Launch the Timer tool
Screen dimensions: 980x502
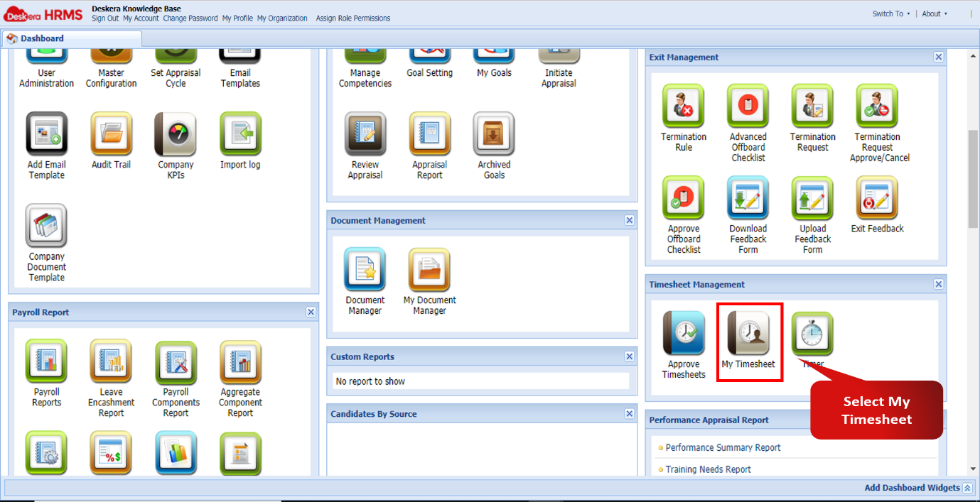tap(812, 332)
